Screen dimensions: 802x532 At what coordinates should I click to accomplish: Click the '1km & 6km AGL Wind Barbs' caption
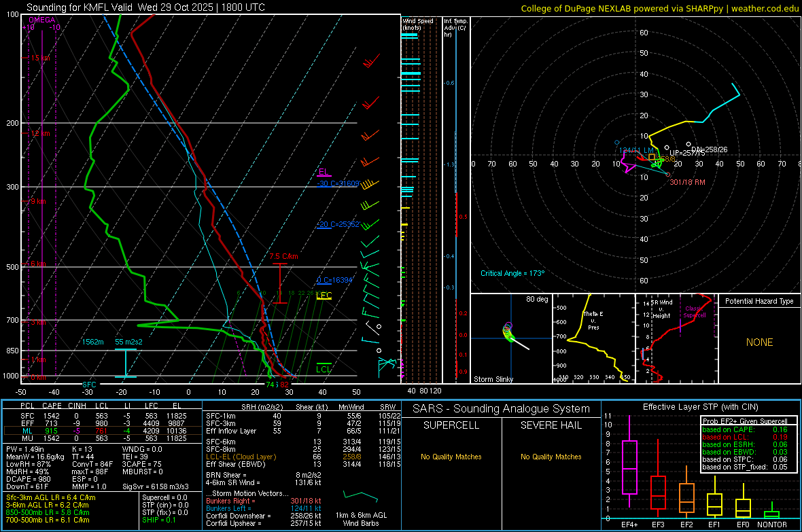(x=361, y=519)
